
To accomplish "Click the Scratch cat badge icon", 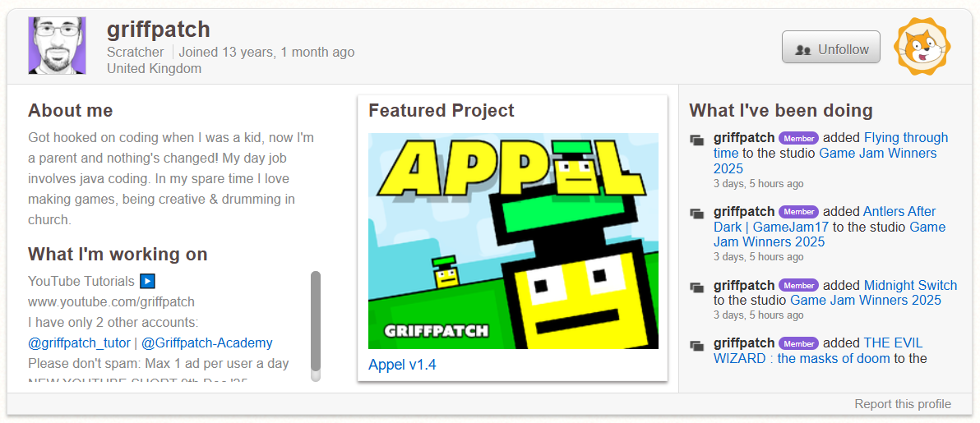I will click(x=922, y=48).
